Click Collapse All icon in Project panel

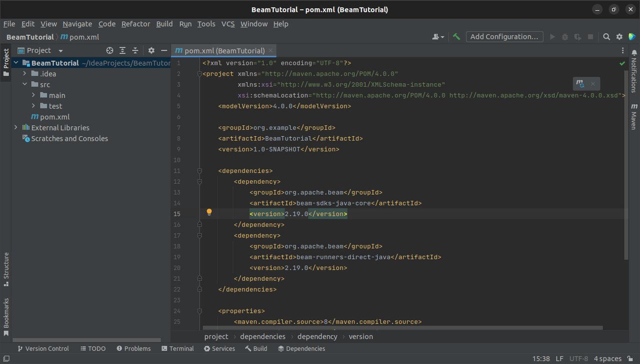(135, 50)
